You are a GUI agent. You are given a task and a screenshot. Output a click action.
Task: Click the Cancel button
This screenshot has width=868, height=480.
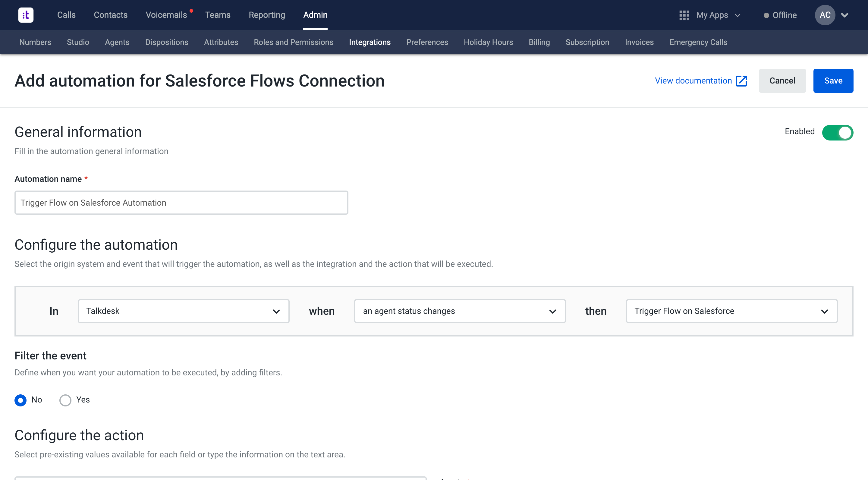[x=782, y=81]
